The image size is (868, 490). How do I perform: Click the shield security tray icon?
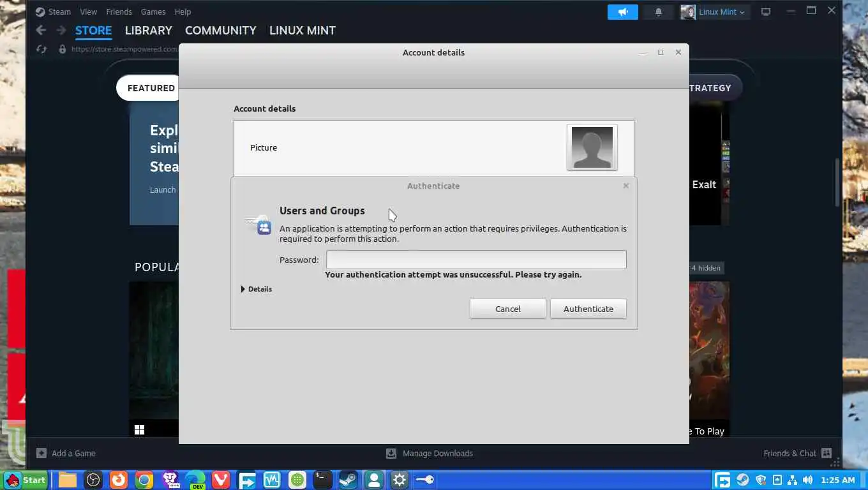tap(761, 480)
